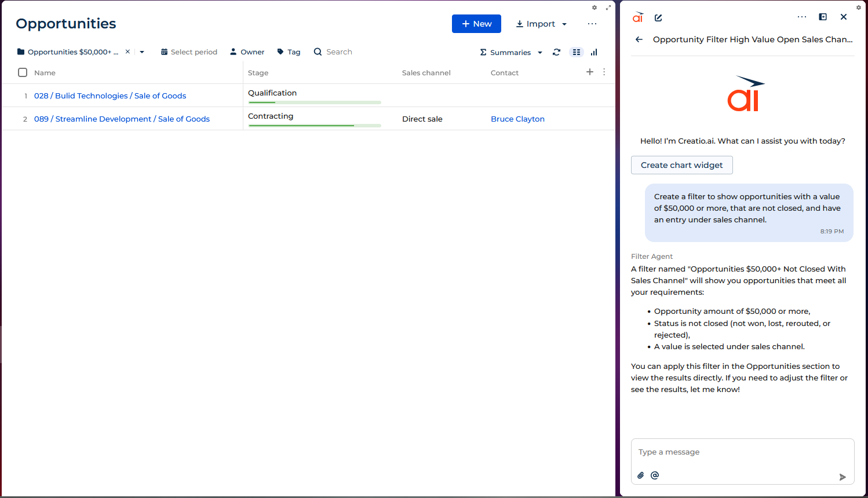Screen dimensions: 868x498
Task: Go back with the chat arrow
Action: [639, 39]
